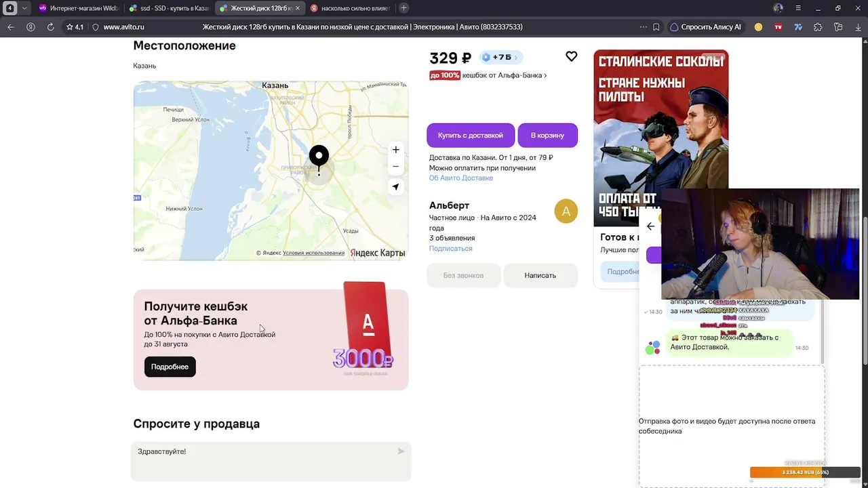
Task: Click Купить с доставкой button
Action: click(471, 135)
